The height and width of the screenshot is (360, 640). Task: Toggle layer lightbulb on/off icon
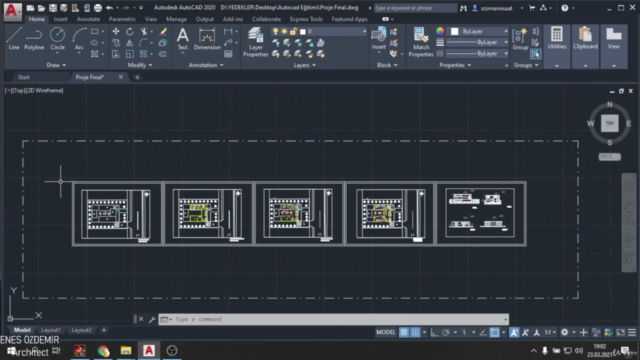tap(276, 31)
